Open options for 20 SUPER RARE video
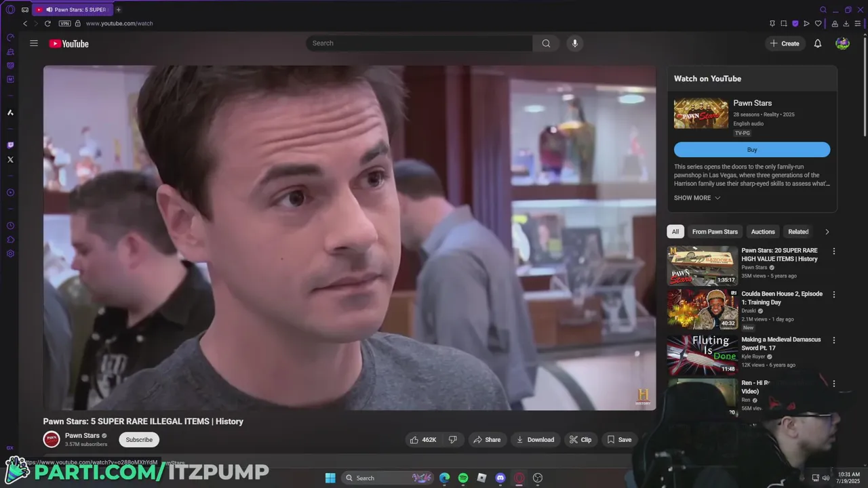Viewport: 868px width, 488px height. pyautogui.click(x=834, y=251)
